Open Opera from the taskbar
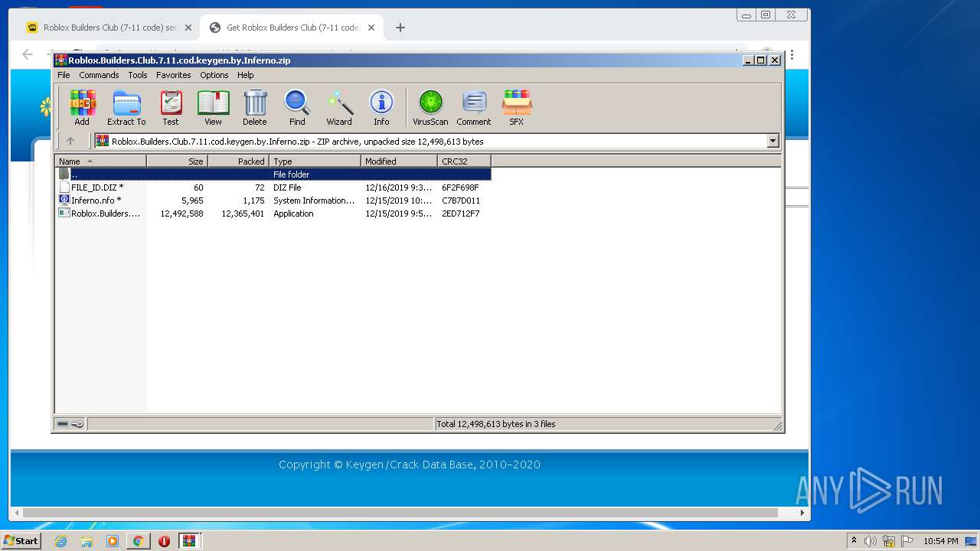Image resolution: width=980 pixels, height=551 pixels. pos(164,541)
